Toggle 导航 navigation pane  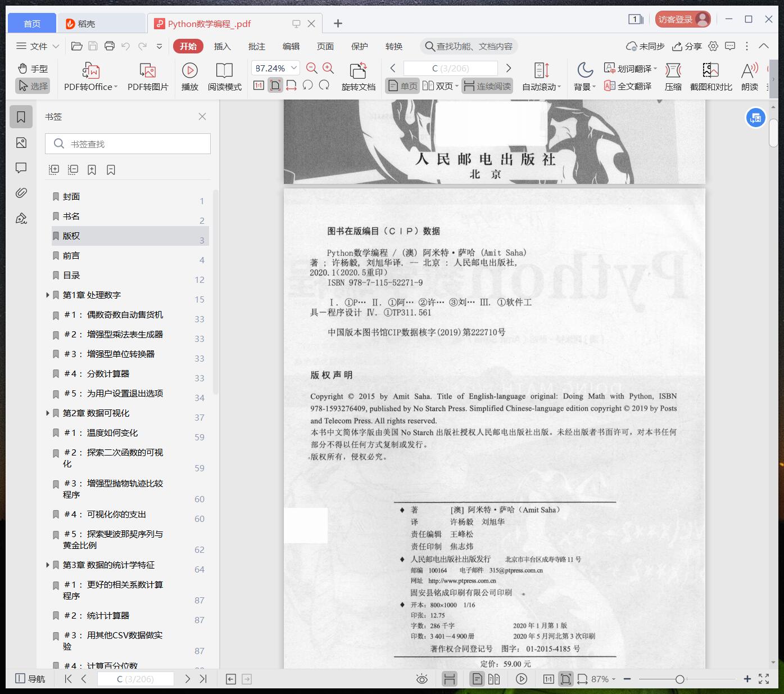click(30, 679)
